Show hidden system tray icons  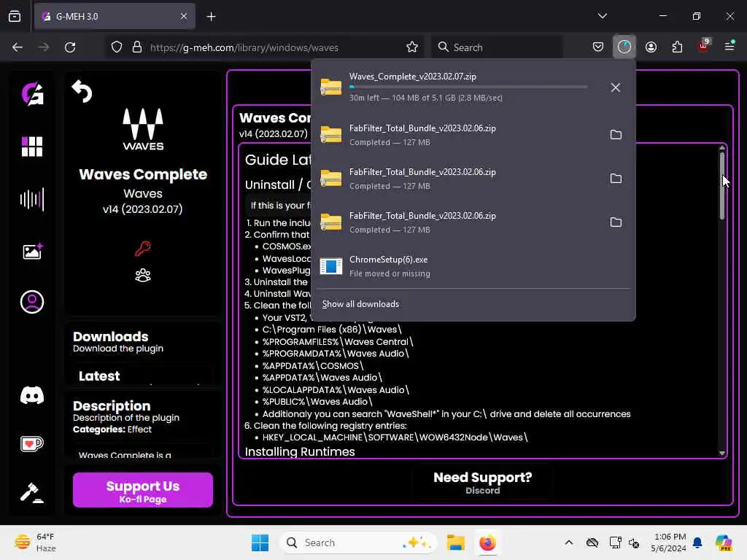[x=569, y=542]
